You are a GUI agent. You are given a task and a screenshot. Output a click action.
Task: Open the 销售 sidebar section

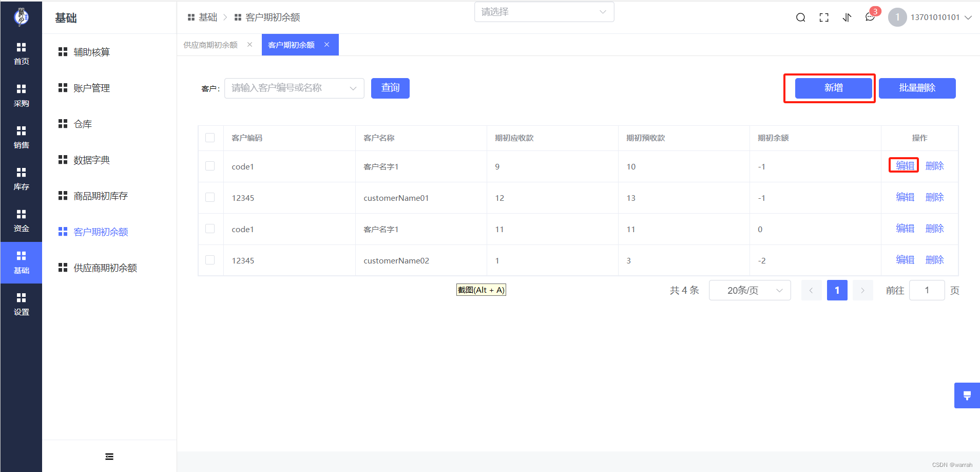click(21, 138)
